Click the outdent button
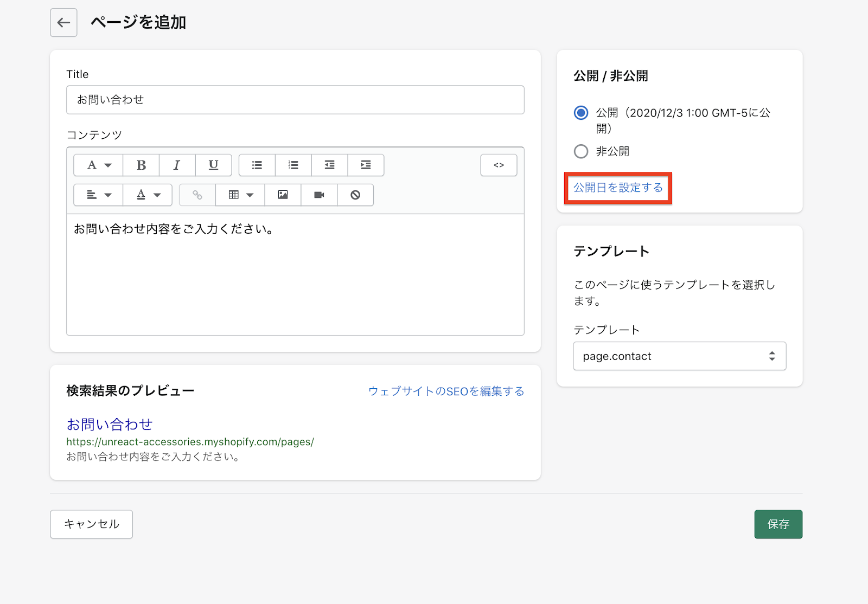 [329, 165]
